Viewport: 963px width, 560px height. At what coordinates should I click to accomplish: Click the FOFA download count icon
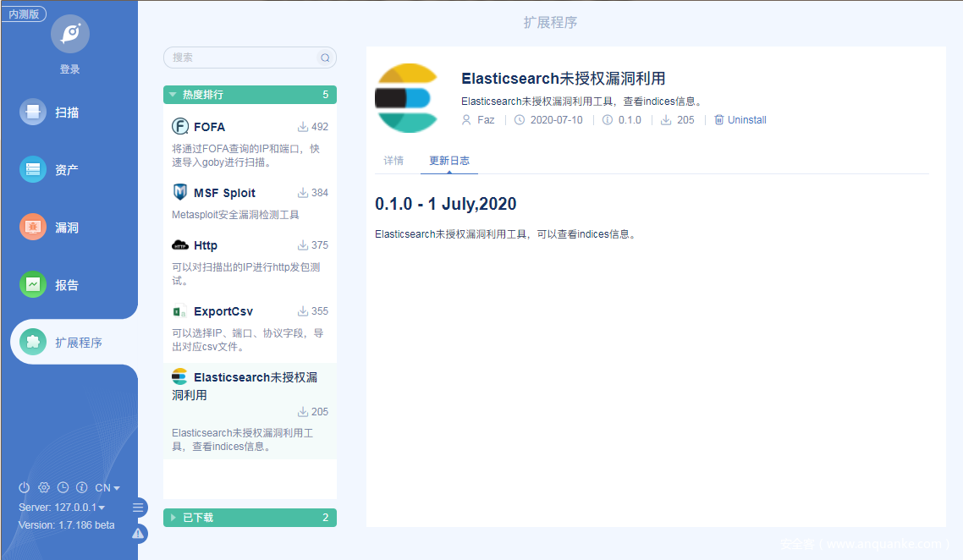[x=303, y=127]
